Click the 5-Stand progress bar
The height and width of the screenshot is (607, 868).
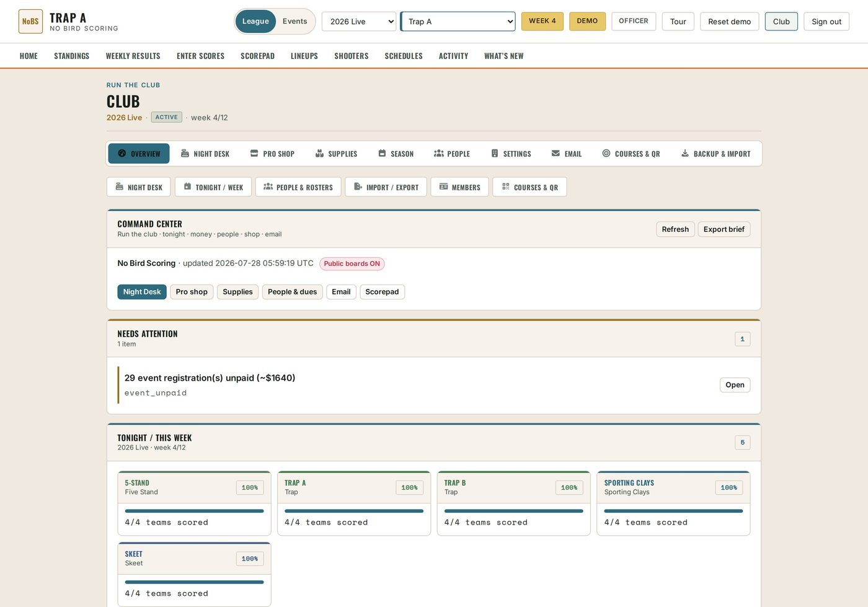pos(194,511)
